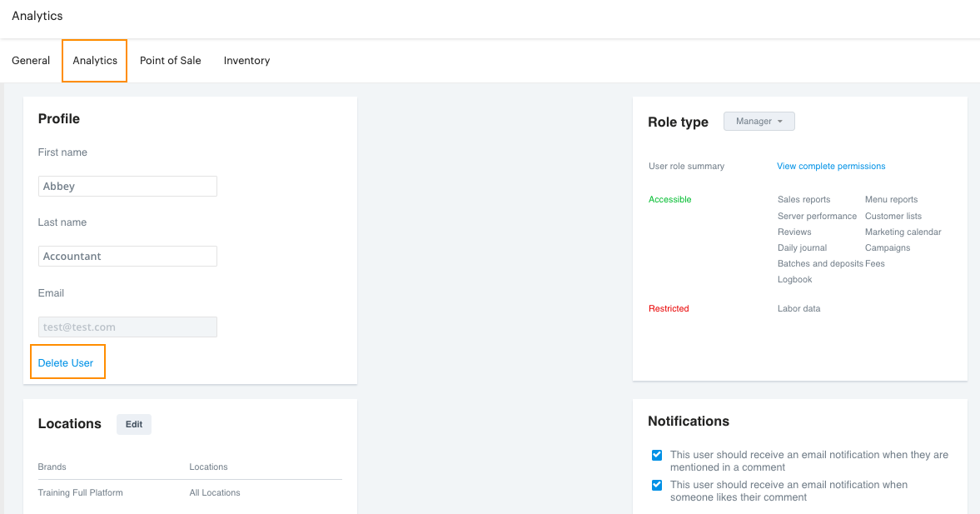
Task: Click the Analytics page title
Action: point(37,15)
